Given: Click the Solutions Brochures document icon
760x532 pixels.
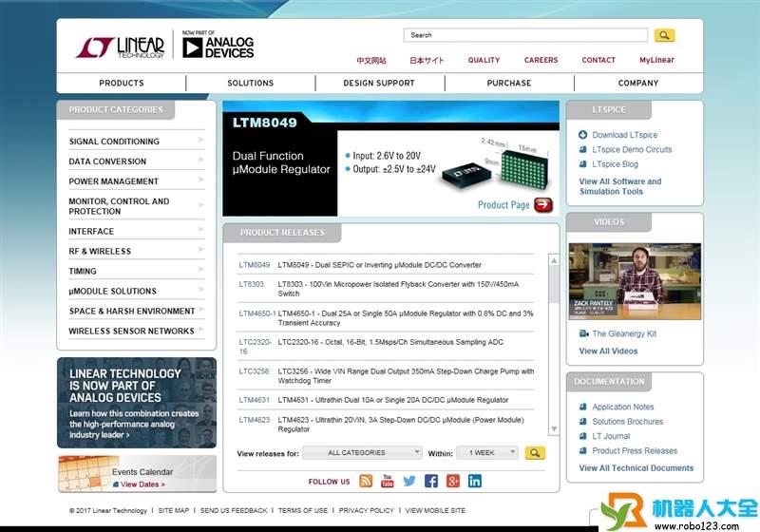Looking at the screenshot, I should [583, 421].
